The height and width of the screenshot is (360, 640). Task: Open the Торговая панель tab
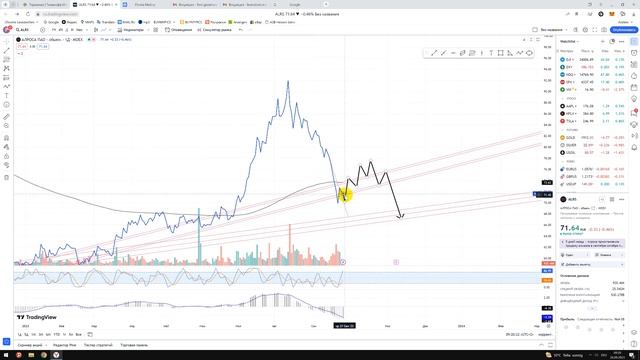coord(134,345)
